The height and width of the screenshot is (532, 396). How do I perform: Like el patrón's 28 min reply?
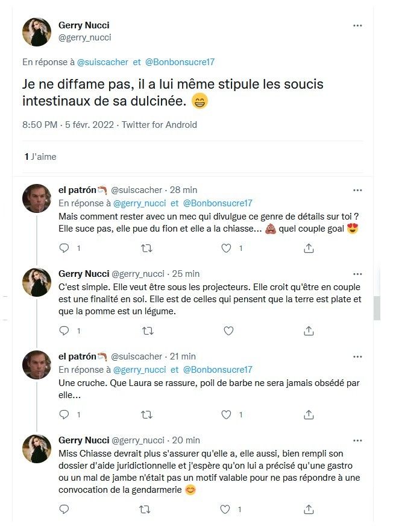(227, 248)
